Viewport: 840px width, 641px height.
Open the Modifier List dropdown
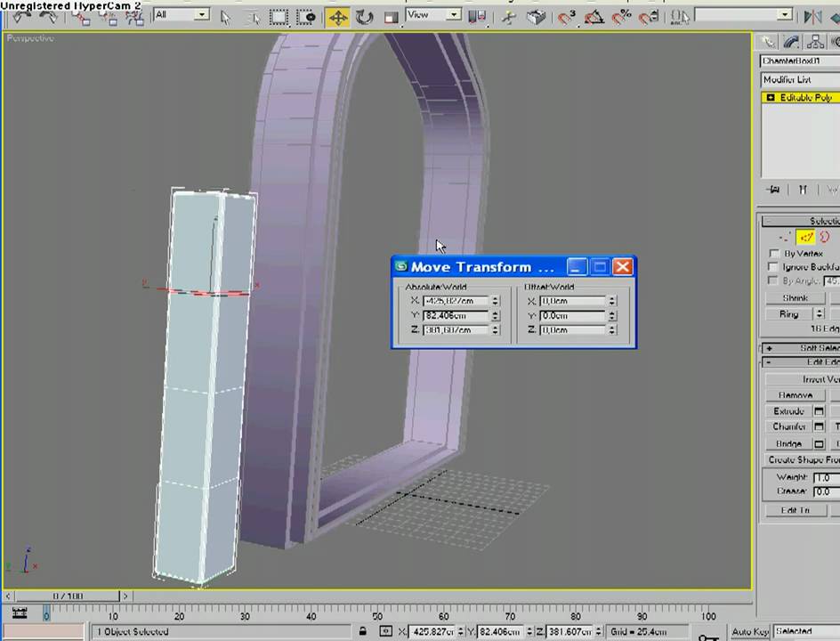tap(800, 80)
